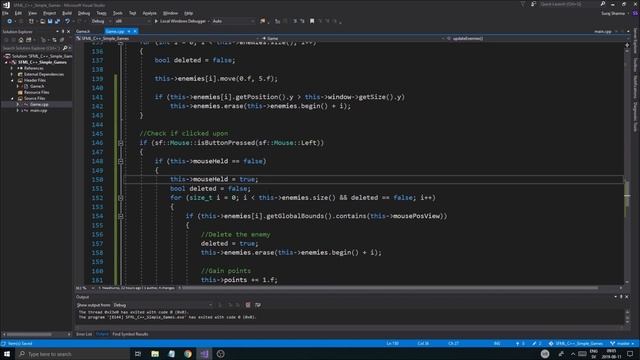
Task: Expand the External Dependencies node
Action: pos(12,74)
